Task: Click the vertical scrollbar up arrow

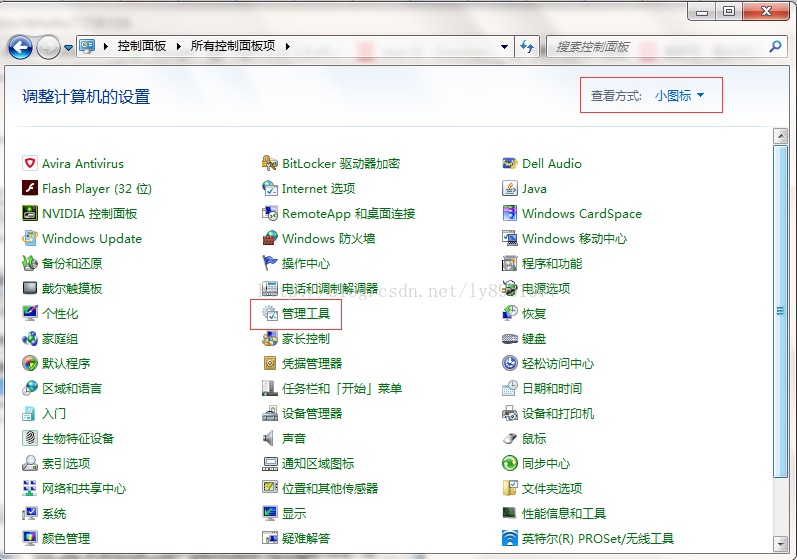Action: click(780, 136)
